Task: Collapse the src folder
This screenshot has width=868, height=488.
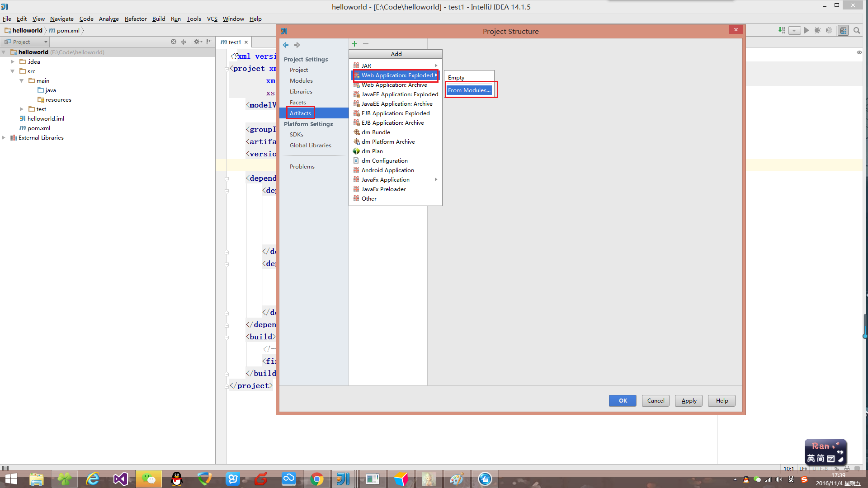Action: [13, 71]
